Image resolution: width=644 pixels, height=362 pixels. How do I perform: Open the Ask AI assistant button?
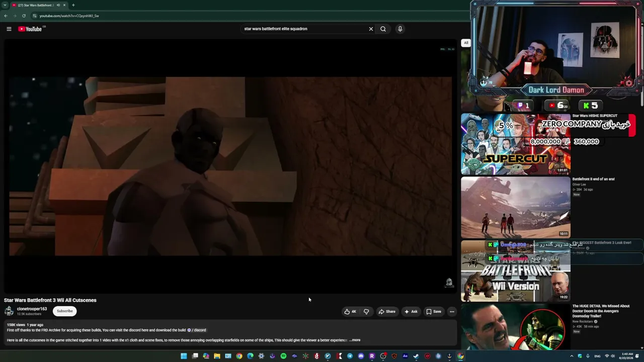[411, 311]
